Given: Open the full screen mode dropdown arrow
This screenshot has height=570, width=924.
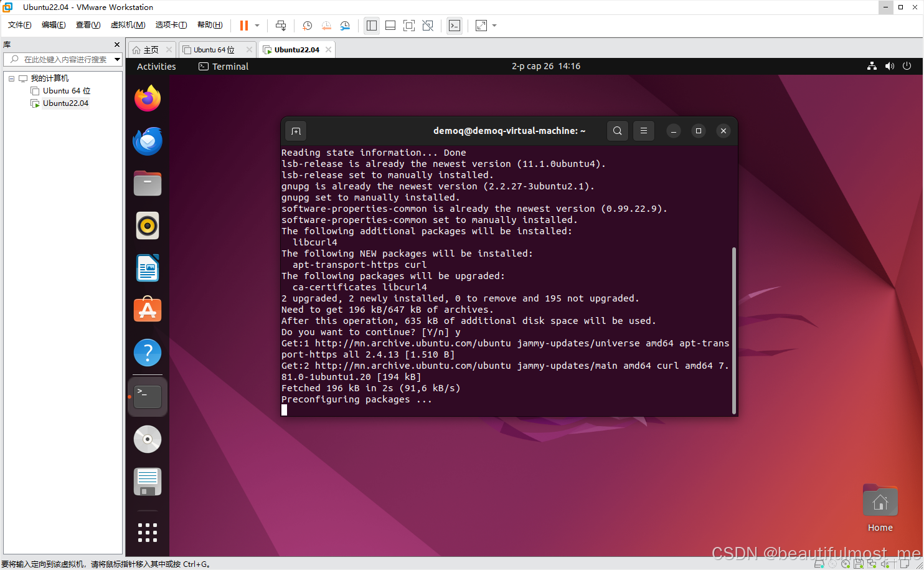Looking at the screenshot, I should pos(493,26).
